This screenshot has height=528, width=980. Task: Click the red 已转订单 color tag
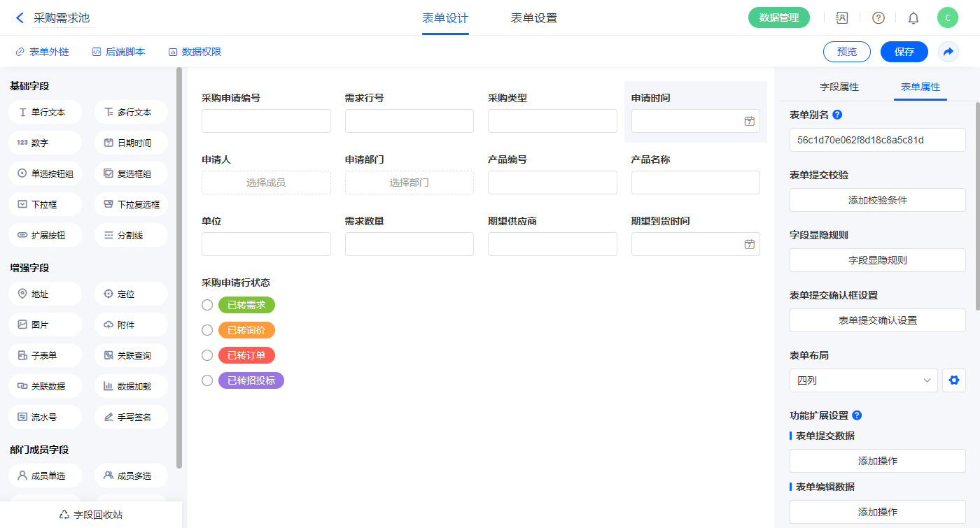coord(246,355)
